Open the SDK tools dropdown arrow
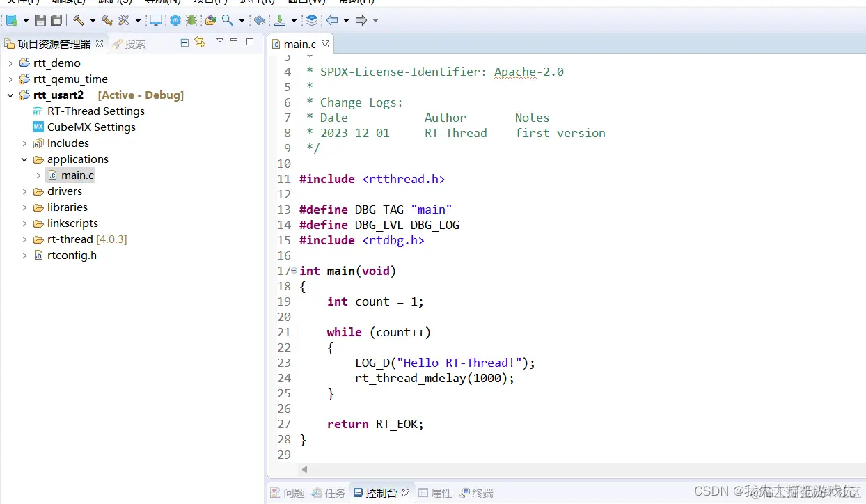866x504 pixels. click(138, 21)
